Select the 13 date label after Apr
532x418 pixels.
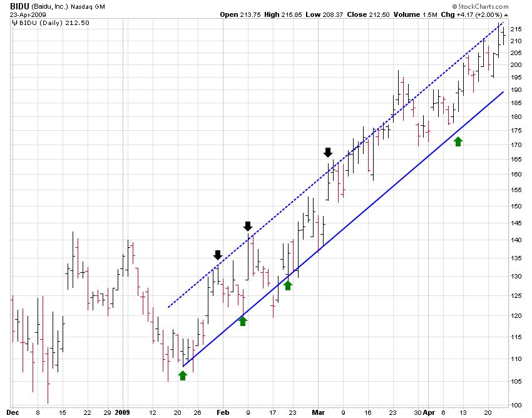click(463, 413)
